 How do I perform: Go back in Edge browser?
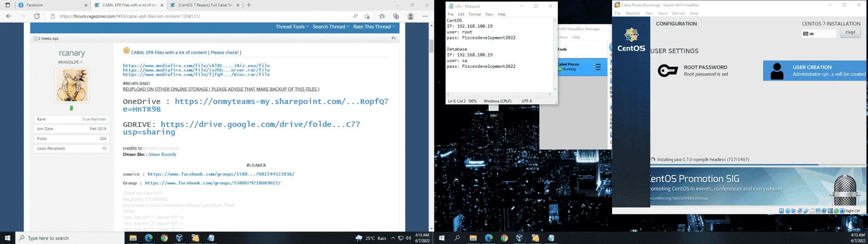pos(9,16)
